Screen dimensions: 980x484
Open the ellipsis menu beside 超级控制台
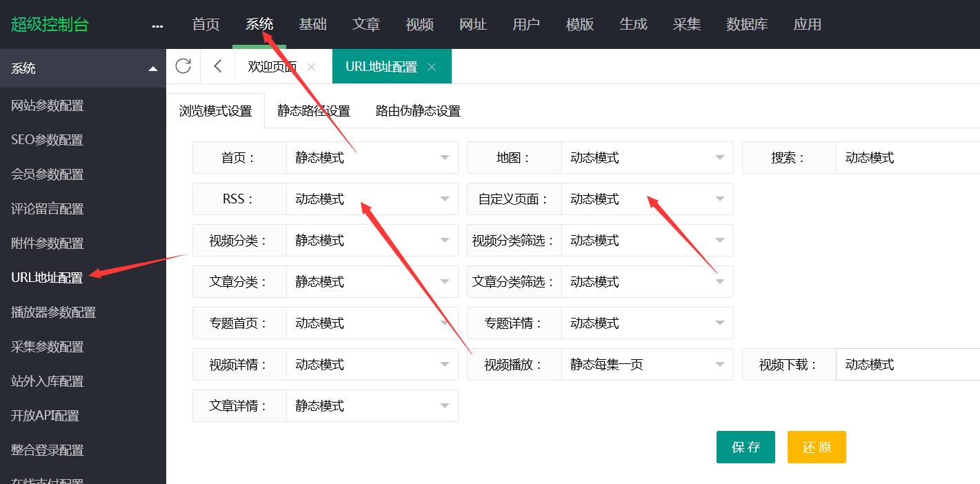coord(157,25)
